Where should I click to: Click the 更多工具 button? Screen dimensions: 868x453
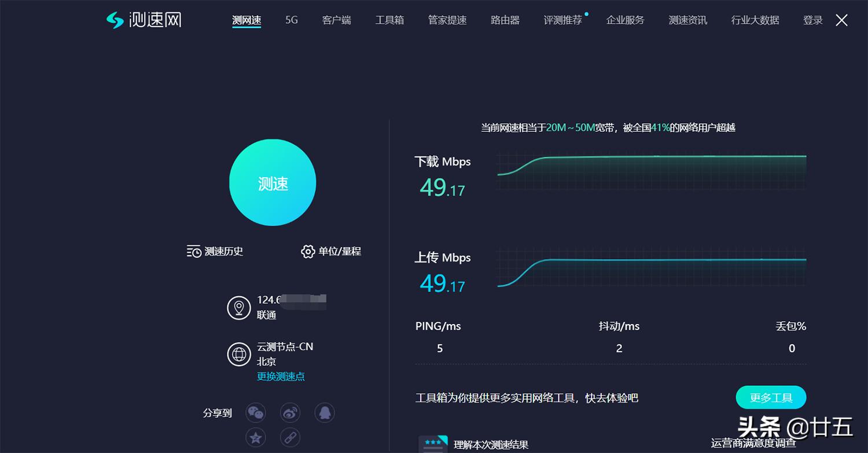point(771,397)
